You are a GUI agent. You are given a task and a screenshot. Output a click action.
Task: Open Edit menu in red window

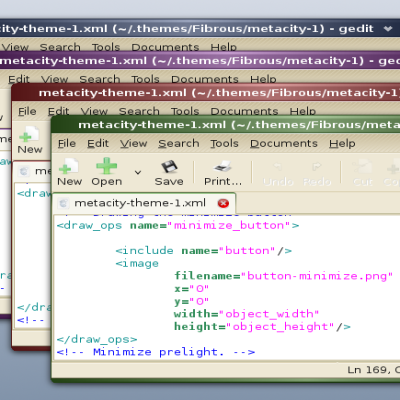click(58, 111)
